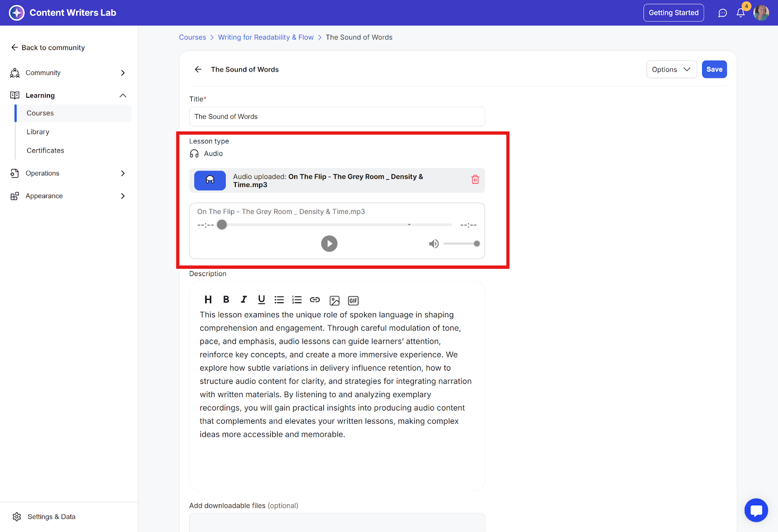Insert a hyperlink in description
This screenshot has width=778, height=532.
pos(315,300)
